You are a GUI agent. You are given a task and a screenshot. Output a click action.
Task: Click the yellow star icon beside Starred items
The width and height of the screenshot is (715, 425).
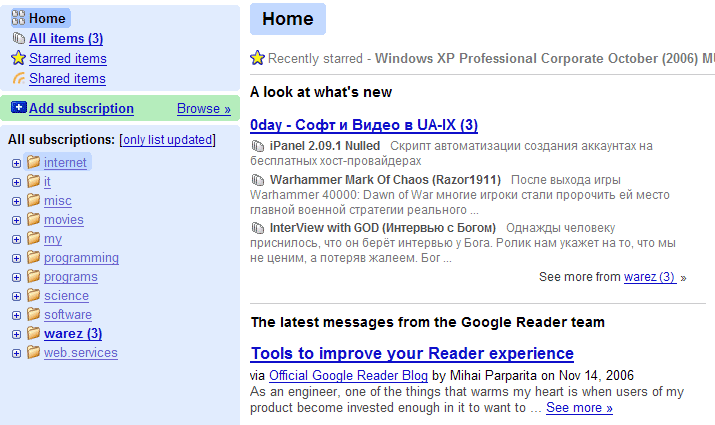click(18, 58)
